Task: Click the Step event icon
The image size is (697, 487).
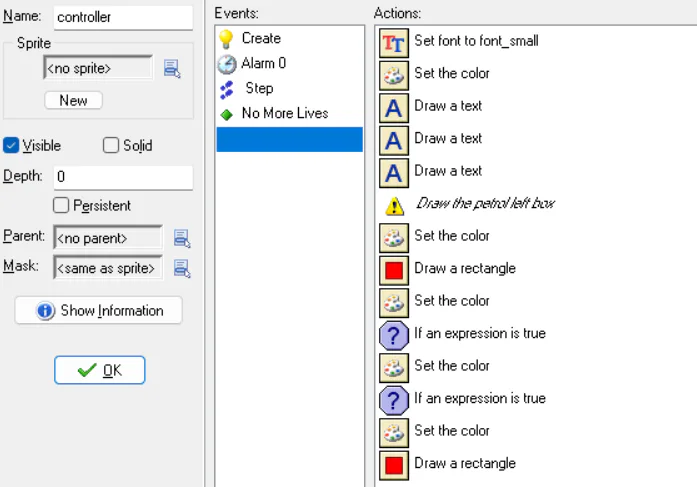Action: tap(227, 89)
